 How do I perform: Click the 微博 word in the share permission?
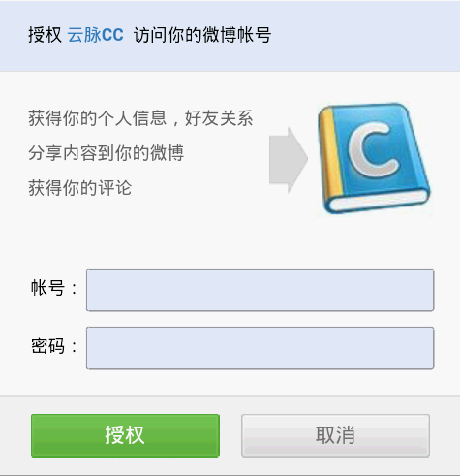[167, 153]
